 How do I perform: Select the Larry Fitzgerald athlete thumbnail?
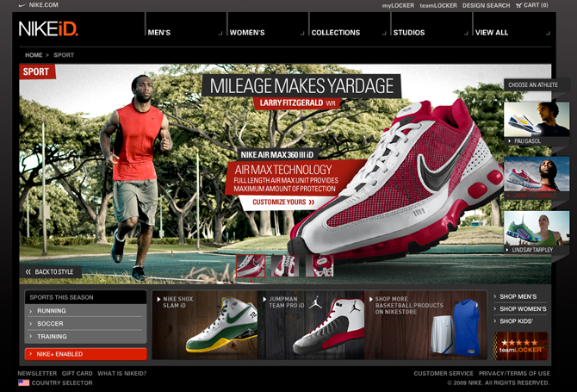pos(537,174)
